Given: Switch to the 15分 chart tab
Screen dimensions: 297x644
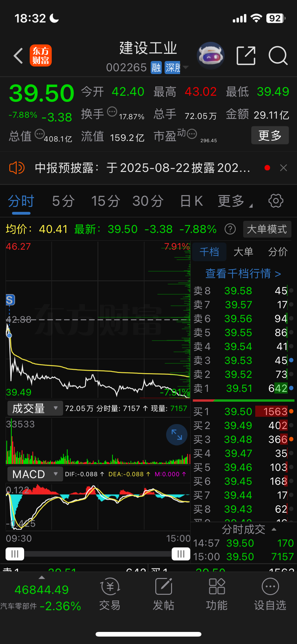Looking at the screenshot, I should (105, 201).
